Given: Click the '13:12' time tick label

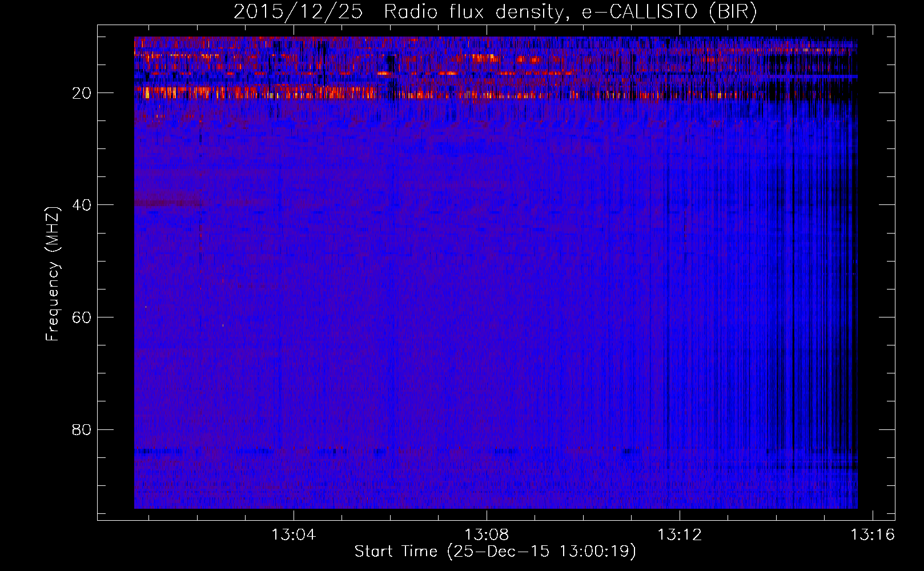Looking at the screenshot, I should pyautogui.click(x=680, y=535).
